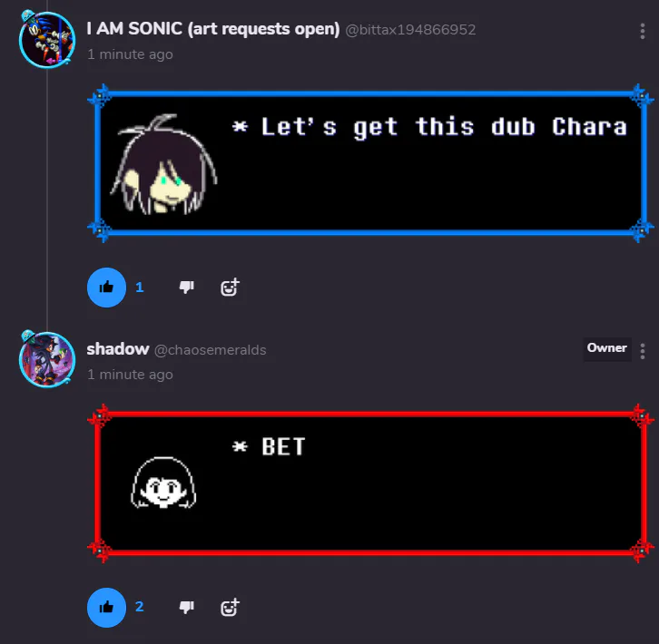Like shadow's BET reply
The image size is (659, 644).
(x=106, y=608)
